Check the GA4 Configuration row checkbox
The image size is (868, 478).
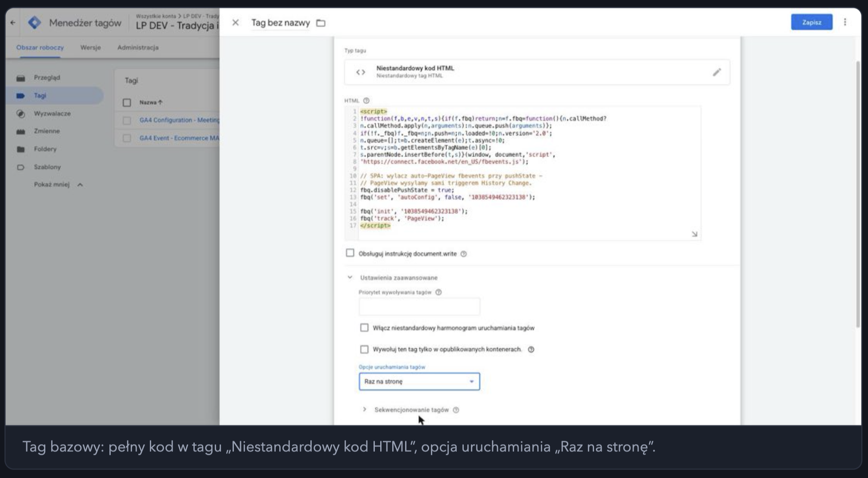(x=127, y=121)
